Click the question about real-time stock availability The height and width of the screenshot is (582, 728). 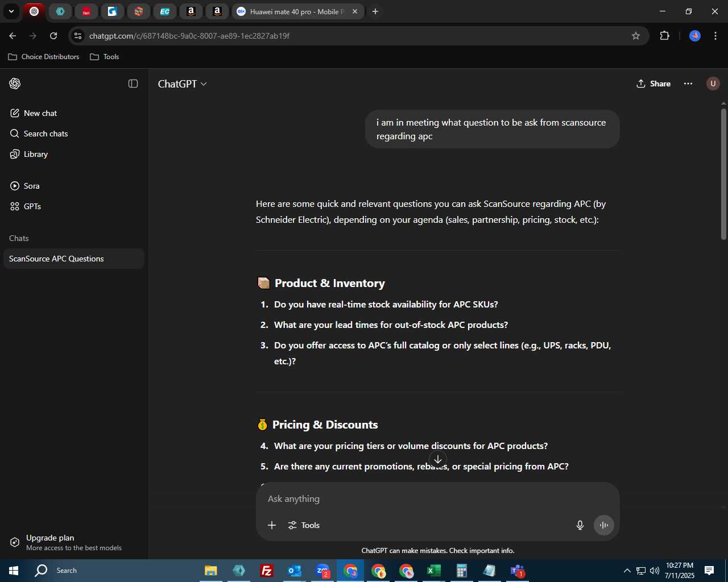(386, 305)
